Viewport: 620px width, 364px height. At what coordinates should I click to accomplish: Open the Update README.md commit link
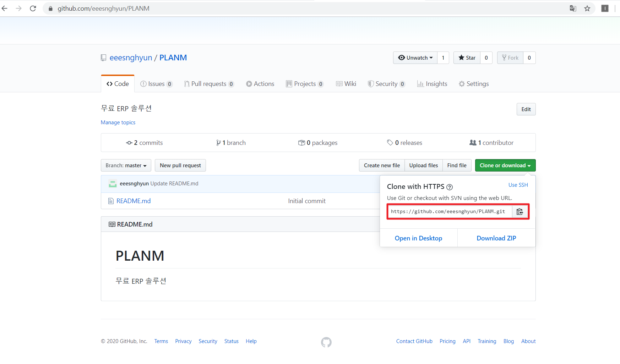click(x=174, y=184)
